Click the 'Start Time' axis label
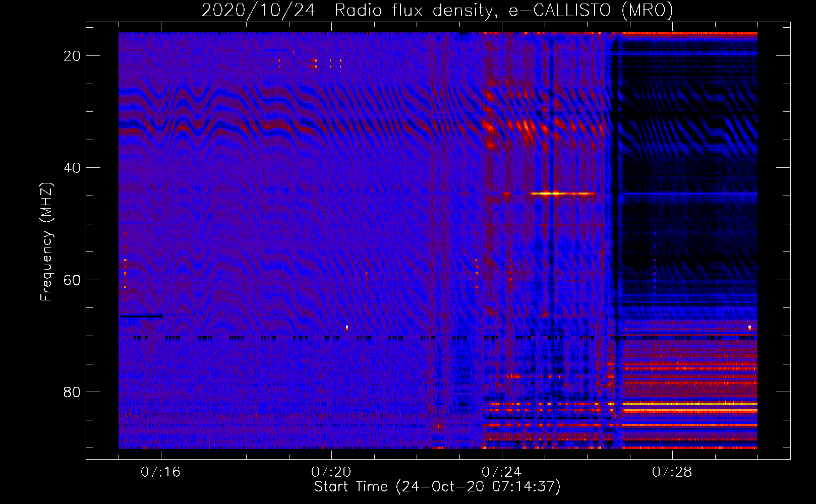Image resolution: width=816 pixels, height=504 pixels. tap(437, 487)
